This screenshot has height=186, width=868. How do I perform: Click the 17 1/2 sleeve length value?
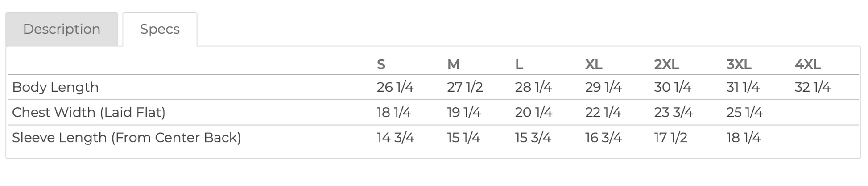pos(671,138)
